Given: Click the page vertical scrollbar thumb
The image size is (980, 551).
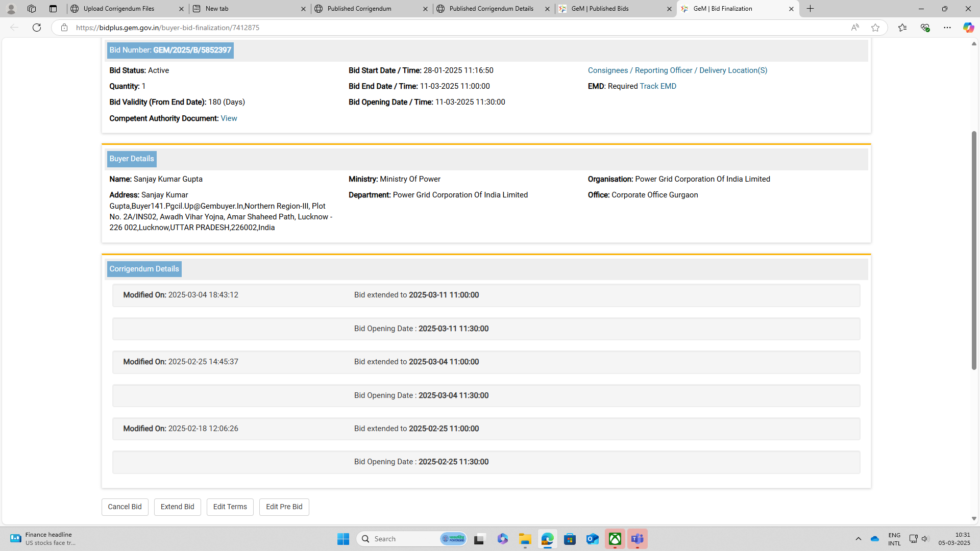Looking at the screenshot, I should tap(974, 250).
